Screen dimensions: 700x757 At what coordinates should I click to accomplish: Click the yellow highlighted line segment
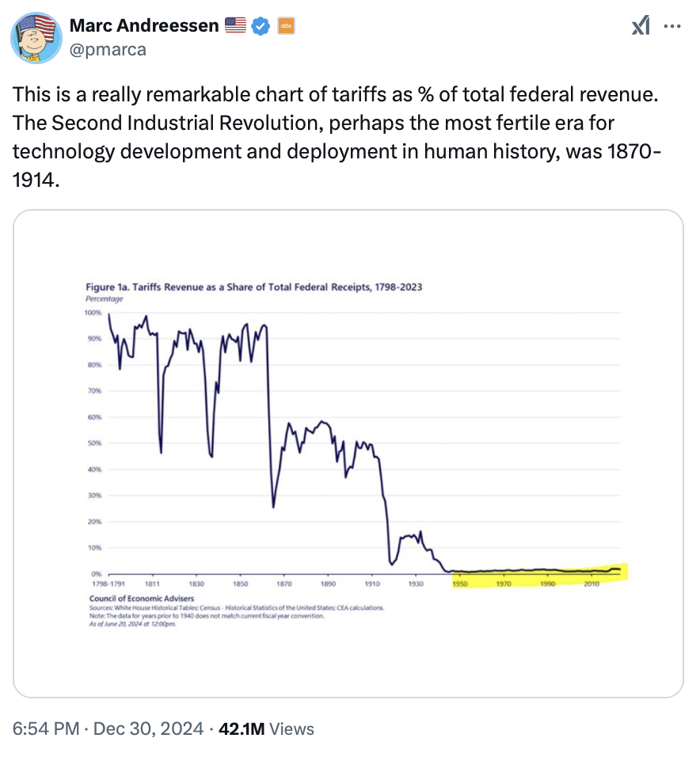click(x=538, y=572)
